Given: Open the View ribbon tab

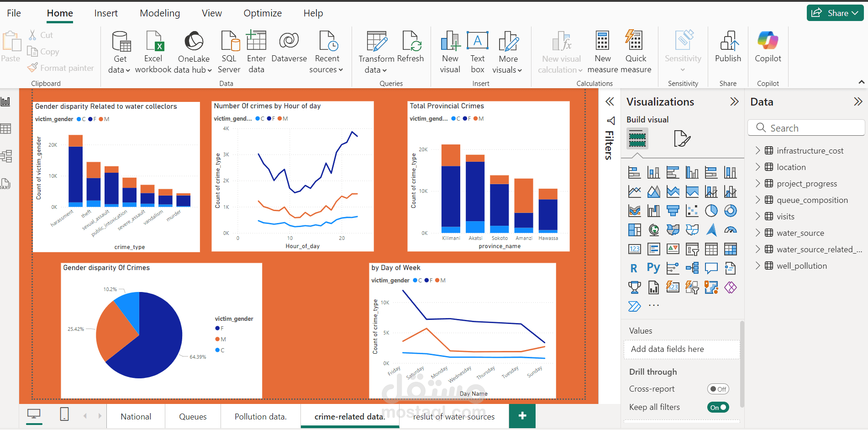Looking at the screenshot, I should [x=212, y=13].
